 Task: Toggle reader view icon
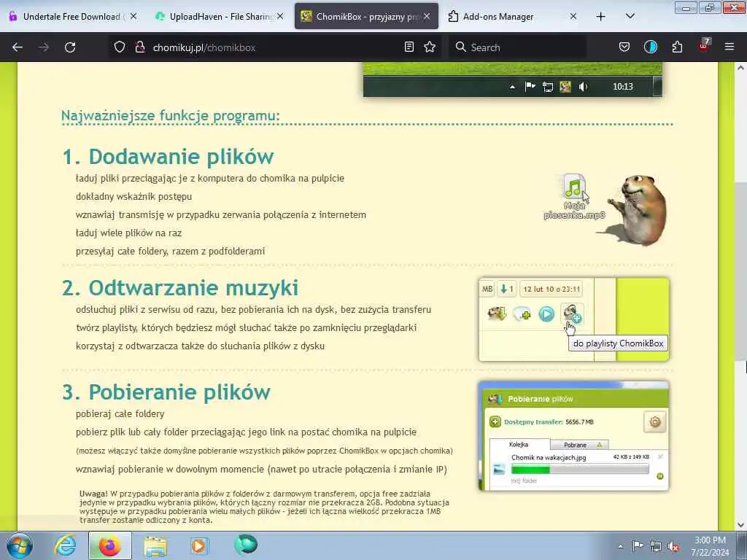coord(409,47)
